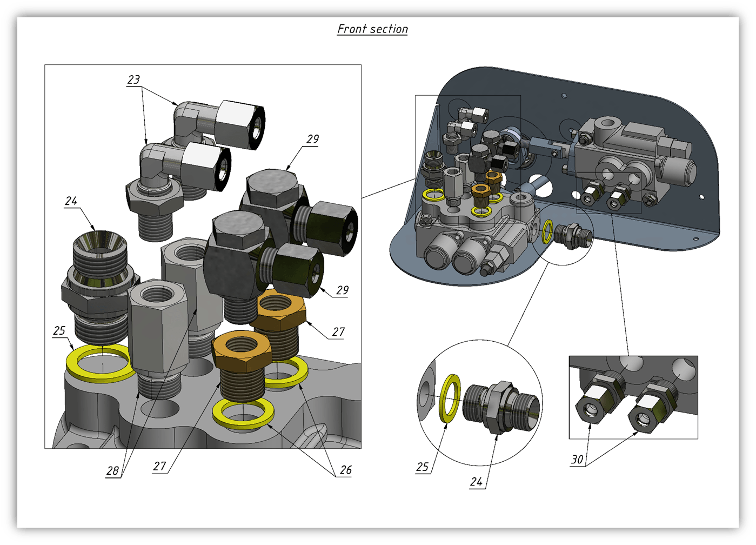Viewport: 756px width, 545px height.
Task: Select part number label "23"
Action: click(x=133, y=80)
